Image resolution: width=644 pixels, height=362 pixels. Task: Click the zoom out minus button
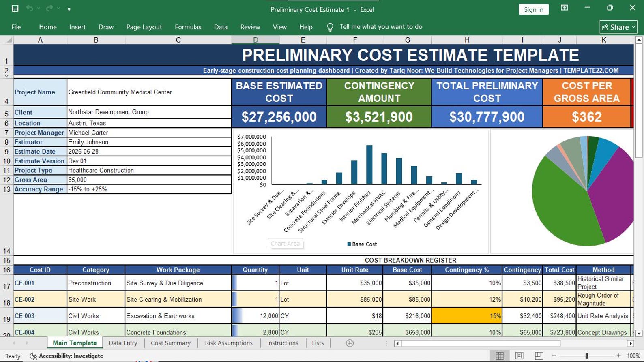tap(554, 356)
